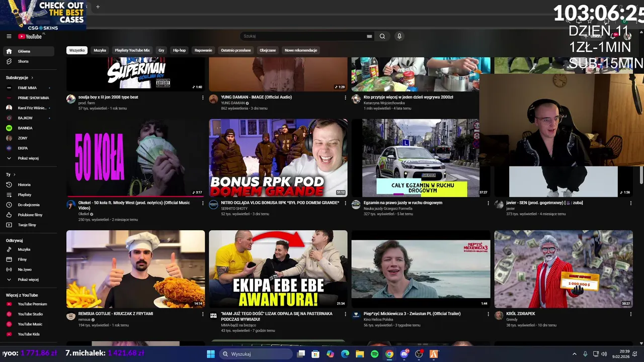Start voice search with microphone icon
The height and width of the screenshot is (362, 644).
click(399, 36)
